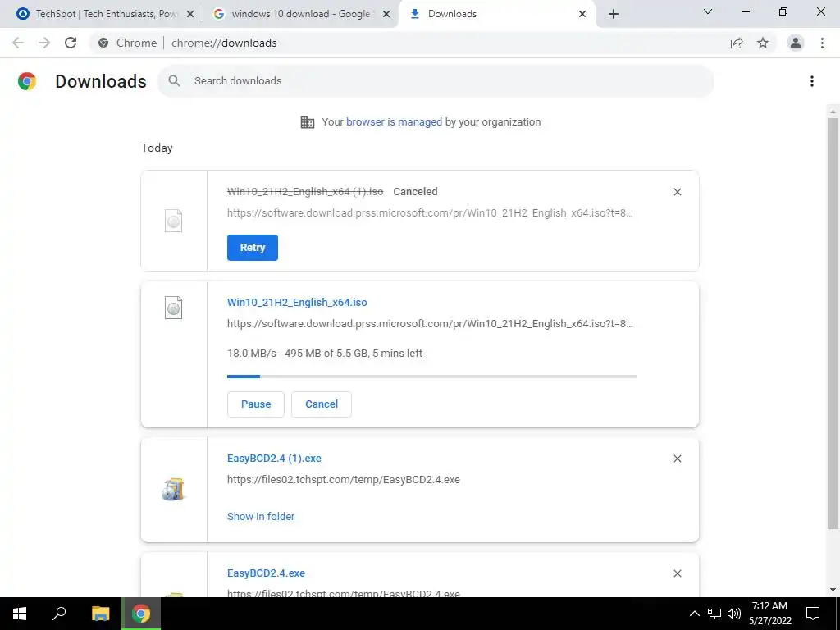Click the scrollbar up arrow

[833, 112]
